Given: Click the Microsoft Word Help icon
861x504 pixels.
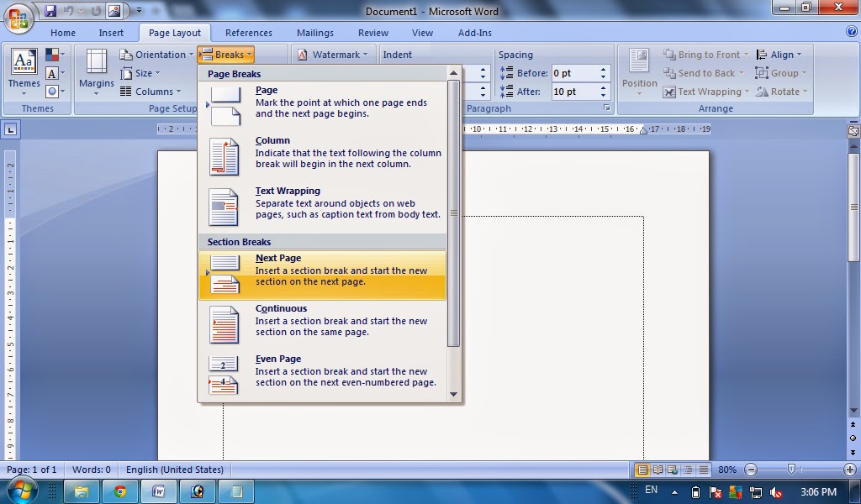Looking at the screenshot, I should point(851,32).
